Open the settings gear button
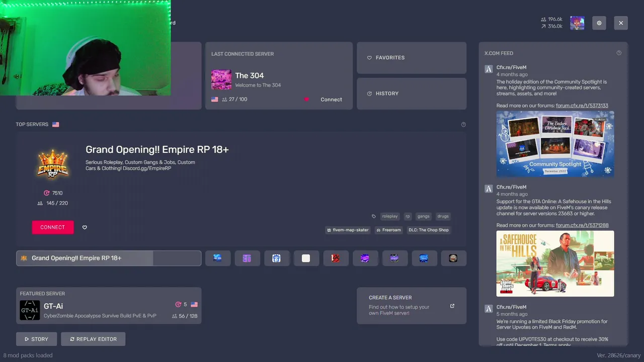 (x=599, y=23)
